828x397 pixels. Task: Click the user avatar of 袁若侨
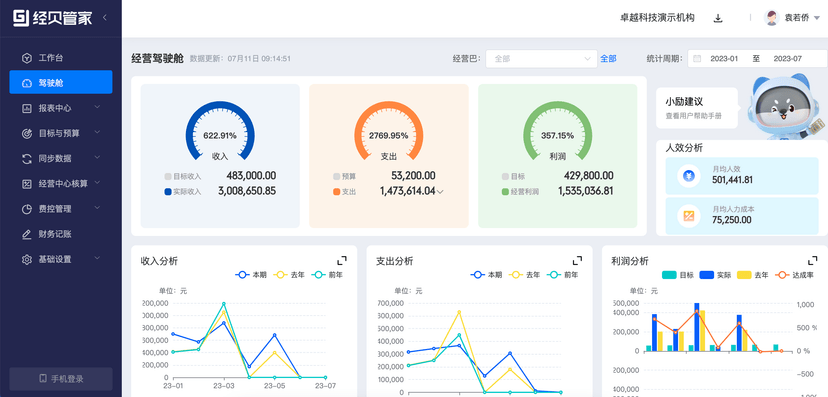click(771, 17)
